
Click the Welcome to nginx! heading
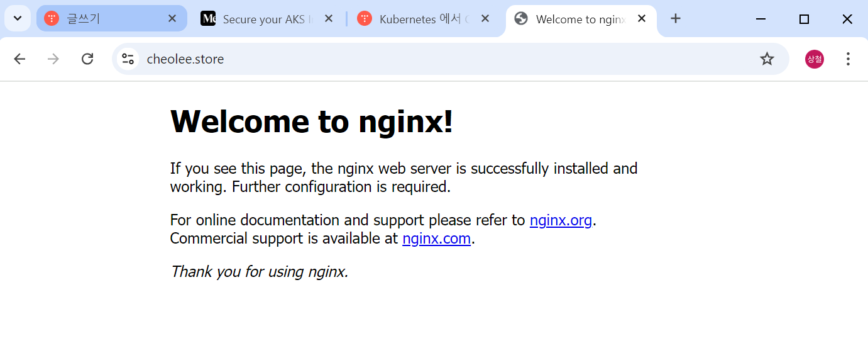pos(311,121)
